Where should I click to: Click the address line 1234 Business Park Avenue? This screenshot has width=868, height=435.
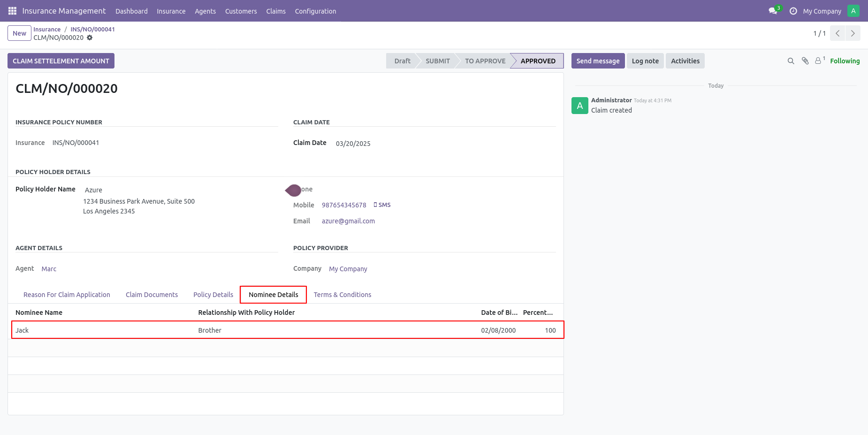139,201
